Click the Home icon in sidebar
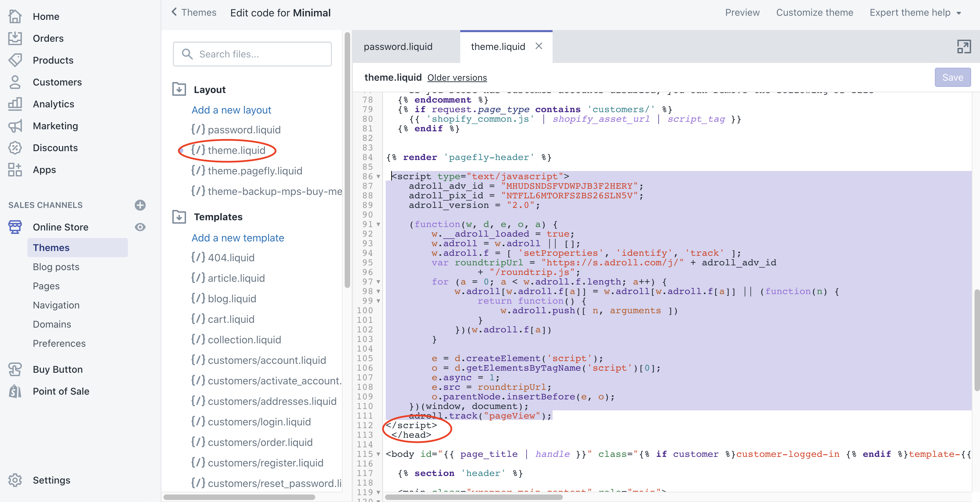This screenshot has width=980, height=502. 15,16
